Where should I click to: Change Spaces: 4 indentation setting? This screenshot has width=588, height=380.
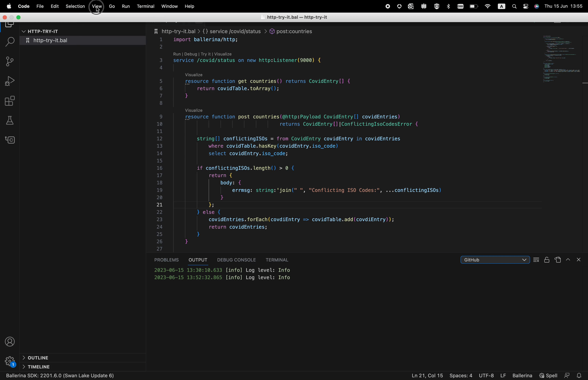461,376
